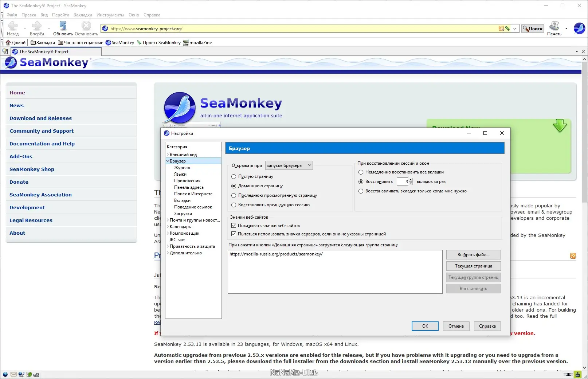Click the orange RSS icon on the web page

tap(573, 256)
